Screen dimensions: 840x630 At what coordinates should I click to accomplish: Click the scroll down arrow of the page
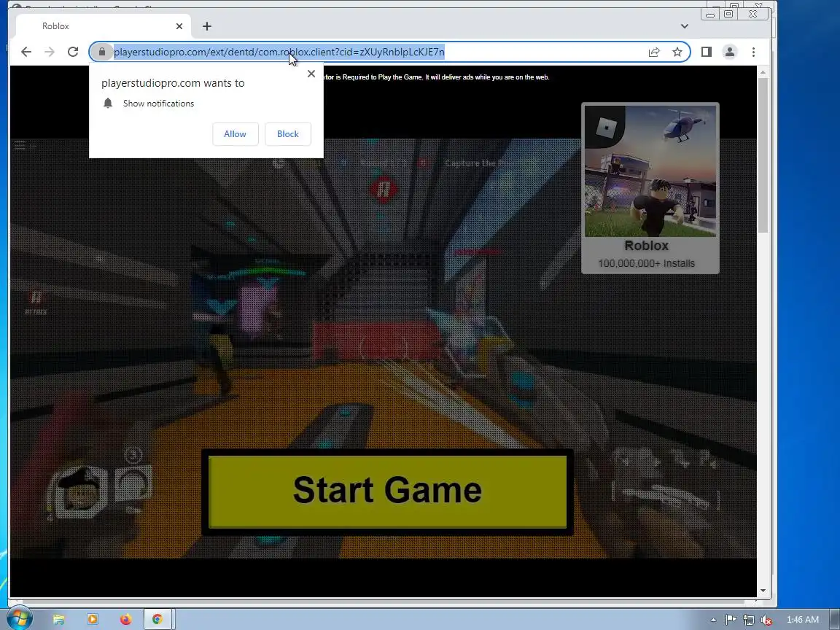click(x=763, y=591)
